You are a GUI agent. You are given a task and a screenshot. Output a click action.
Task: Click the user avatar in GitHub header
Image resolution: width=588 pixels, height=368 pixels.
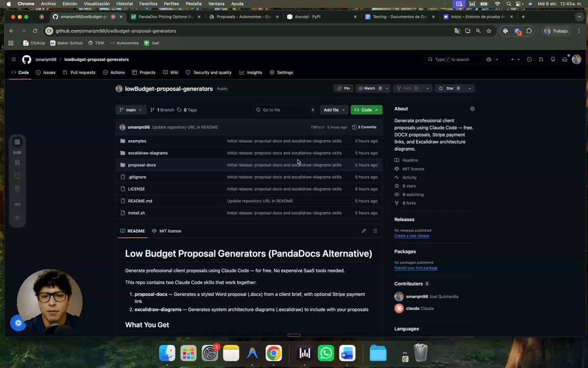[x=576, y=59]
